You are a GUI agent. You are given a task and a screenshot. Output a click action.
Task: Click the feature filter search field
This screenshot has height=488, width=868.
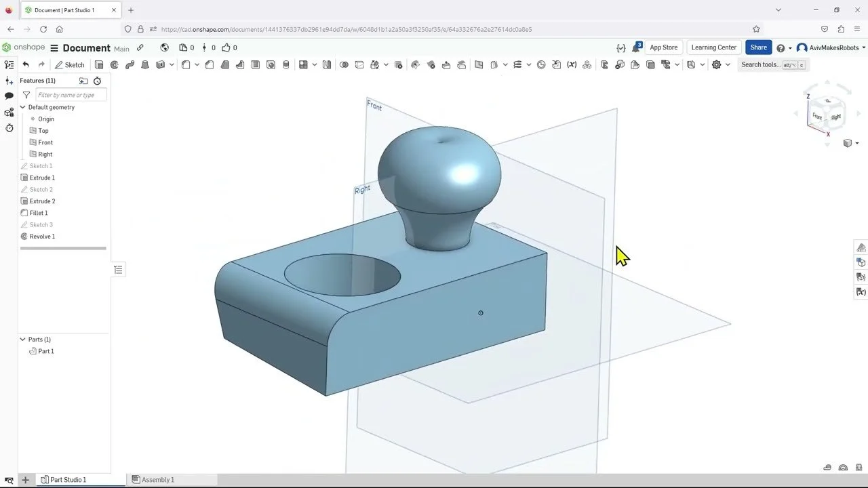tap(71, 95)
